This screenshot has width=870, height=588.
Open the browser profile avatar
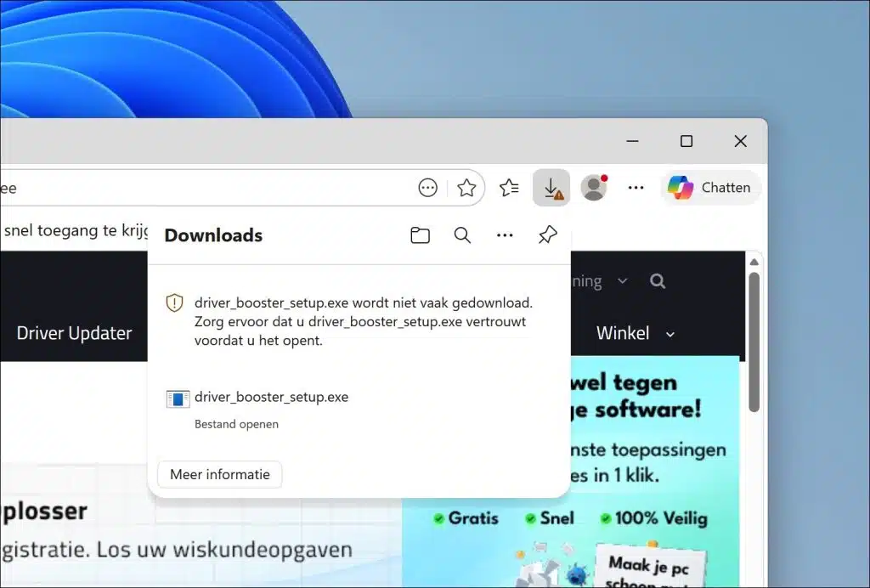pos(594,188)
